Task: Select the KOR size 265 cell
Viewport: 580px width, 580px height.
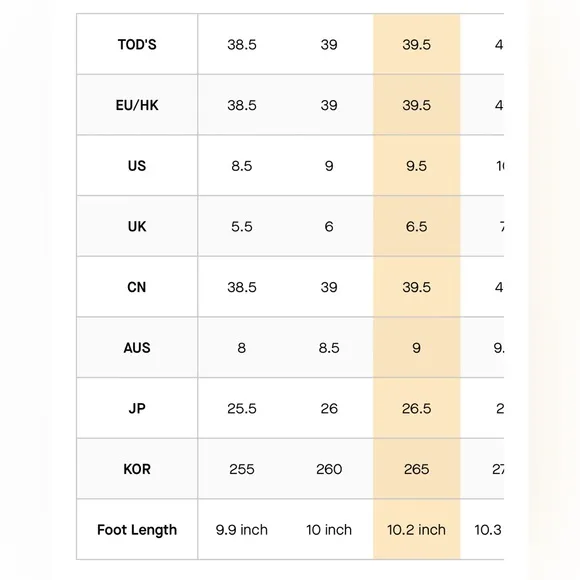Action: pos(417,469)
